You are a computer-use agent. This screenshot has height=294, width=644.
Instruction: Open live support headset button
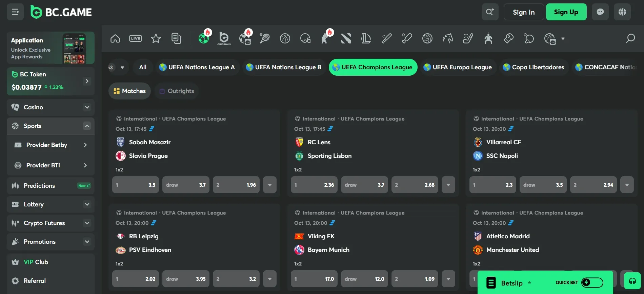(632, 281)
